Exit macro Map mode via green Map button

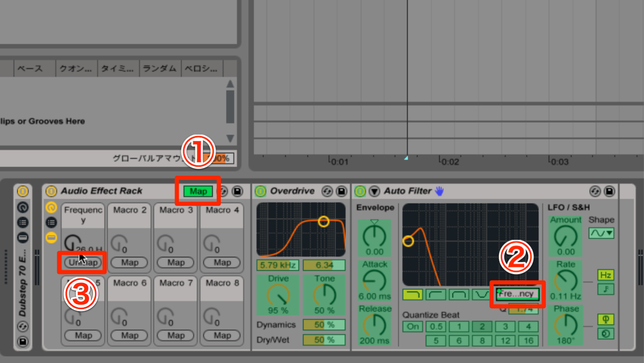198,191
